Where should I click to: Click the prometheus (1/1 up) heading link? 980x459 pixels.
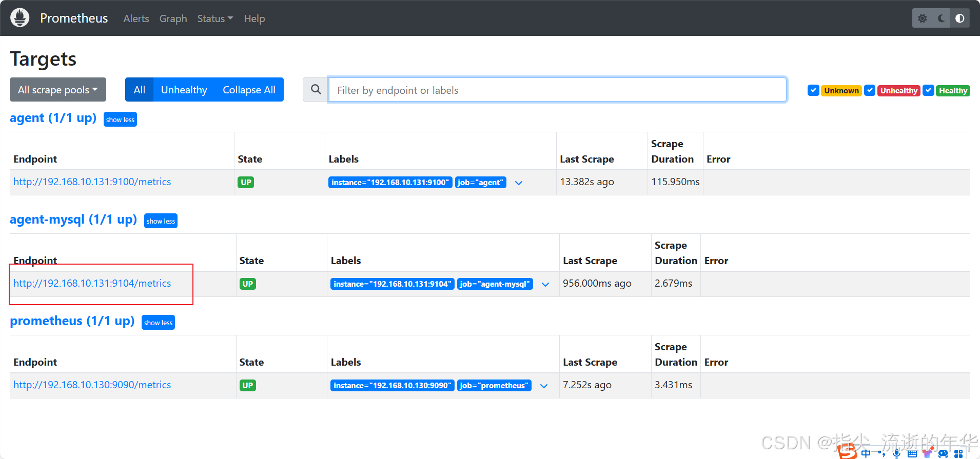point(72,321)
